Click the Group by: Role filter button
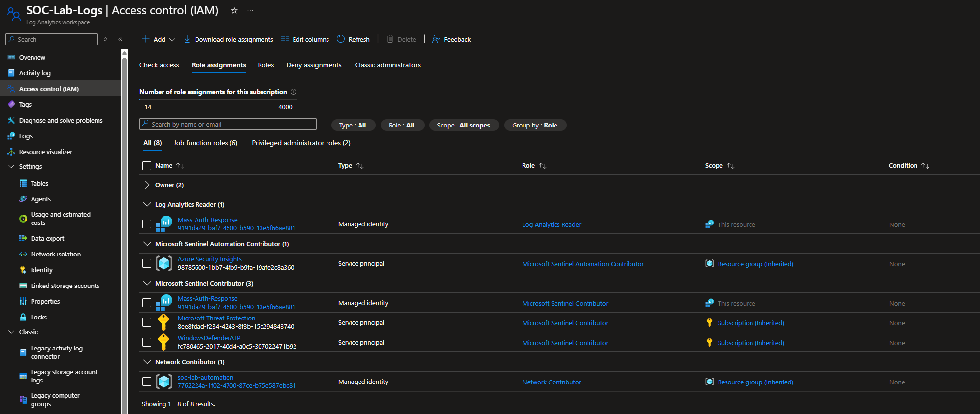Screen dimensions: 980x414 pyautogui.click(x=535, y=126)
